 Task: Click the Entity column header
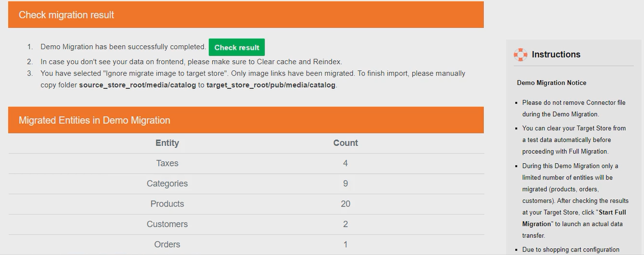[167, 143]
